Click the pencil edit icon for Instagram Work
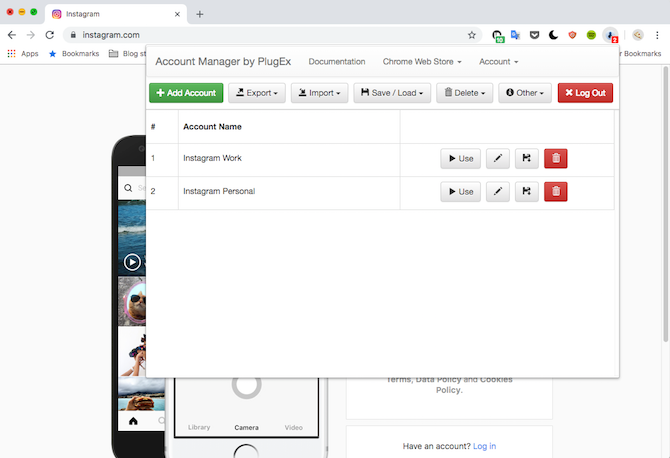670x458 pixels. click(x=497, y=159)
